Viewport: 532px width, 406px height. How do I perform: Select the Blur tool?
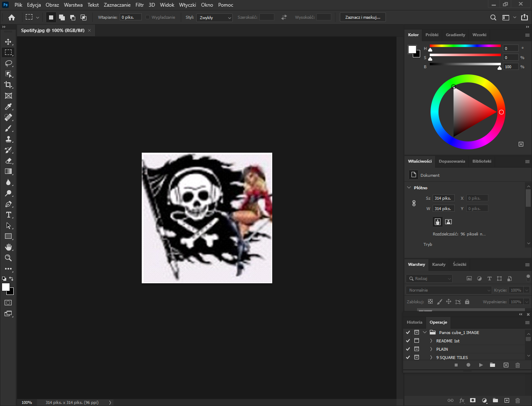[x=8, y=182]
